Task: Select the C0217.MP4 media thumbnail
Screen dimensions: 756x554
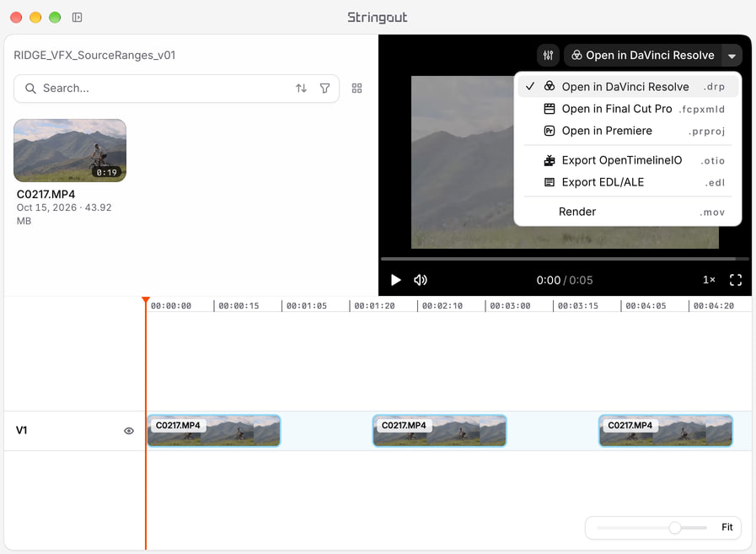Action: point(70,151)
